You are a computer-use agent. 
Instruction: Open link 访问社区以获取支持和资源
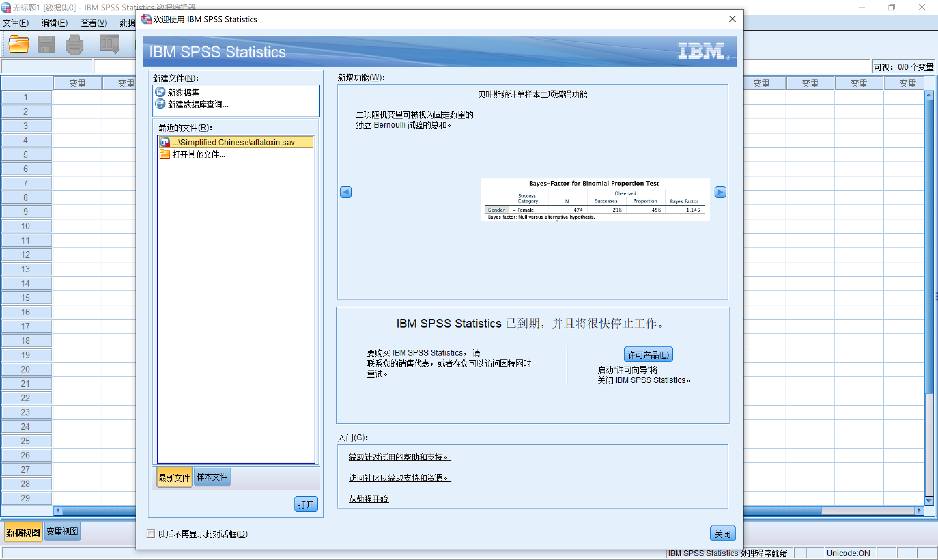pos(400,478)
